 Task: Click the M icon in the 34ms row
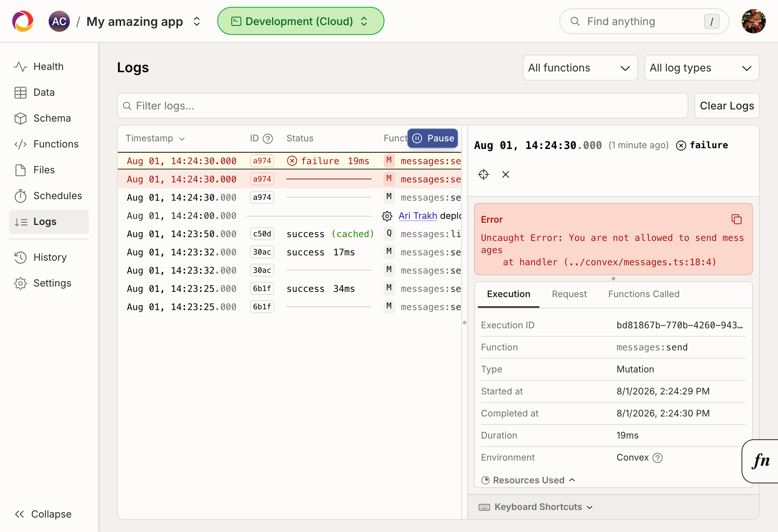tap(389, 288)
